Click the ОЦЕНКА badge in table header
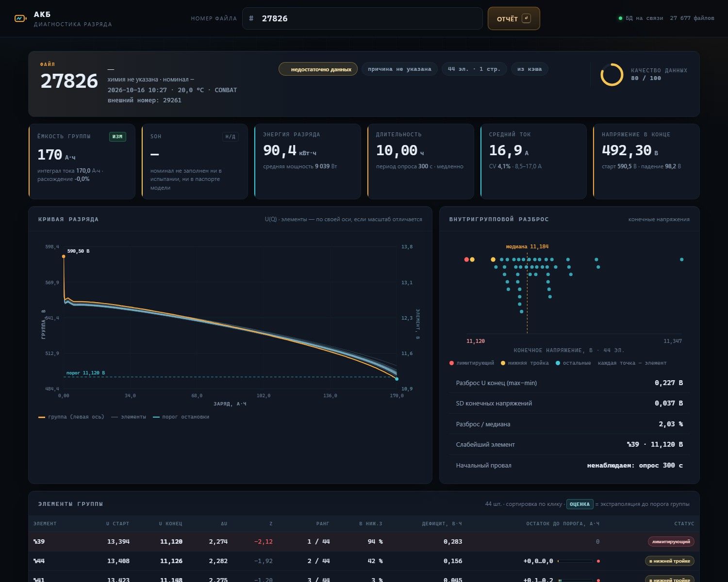Viewport: 728px width, 582px height. (579, 504)
